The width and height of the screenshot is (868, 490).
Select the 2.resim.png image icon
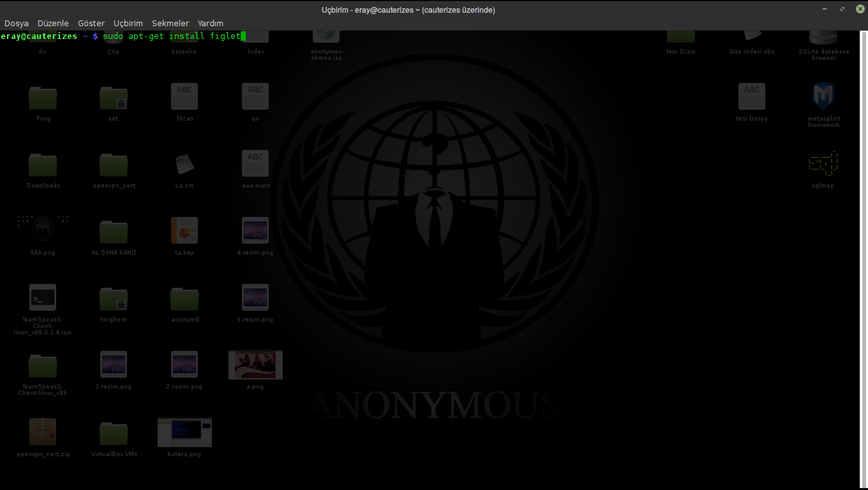click(184, 364)
